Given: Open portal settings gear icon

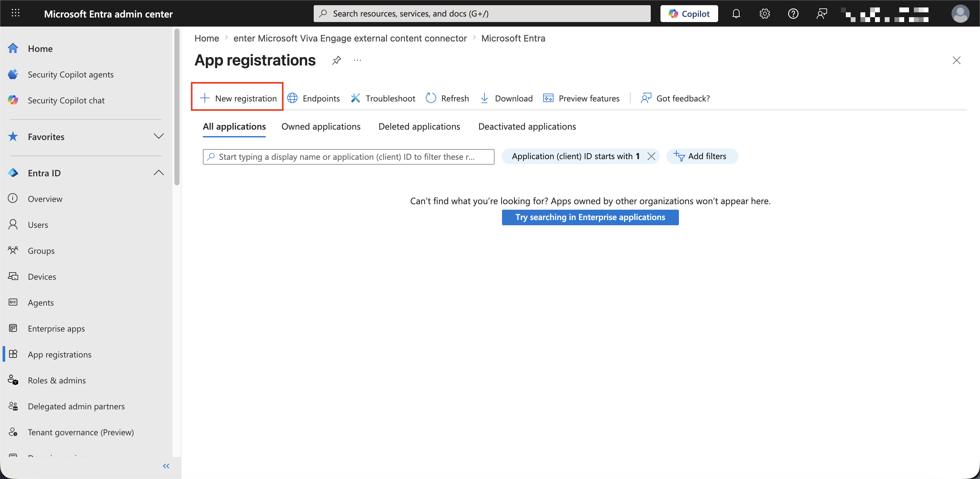Looking at the screenshot, I should (x=764, y=14).
